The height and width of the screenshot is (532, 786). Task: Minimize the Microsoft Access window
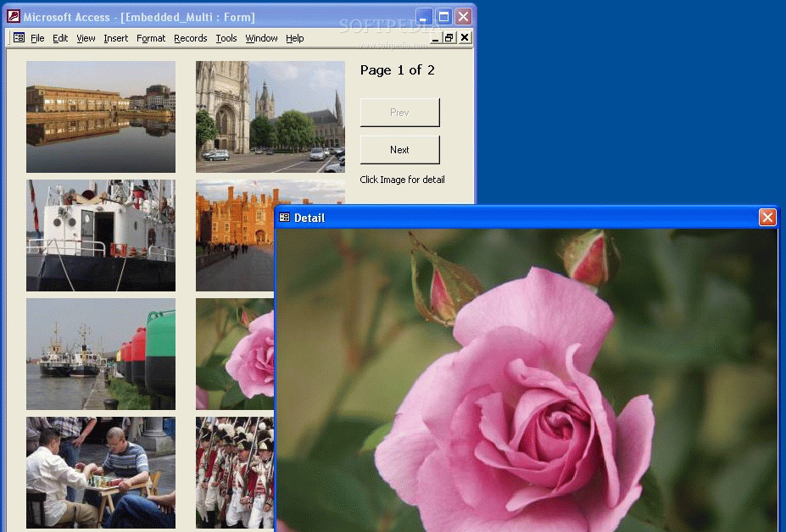tap(424, 17)
